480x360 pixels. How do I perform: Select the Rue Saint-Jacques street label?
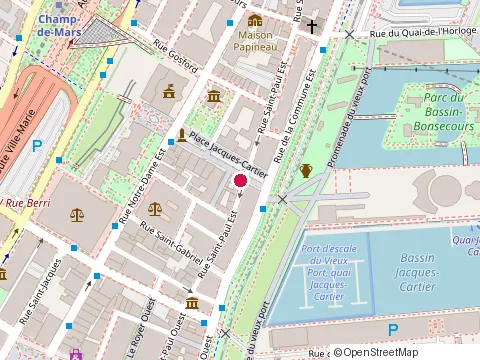click(40, 291)
